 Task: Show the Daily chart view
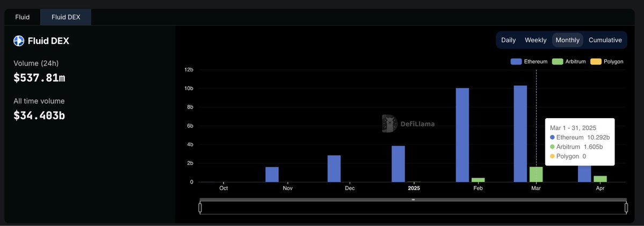[509, 40]
